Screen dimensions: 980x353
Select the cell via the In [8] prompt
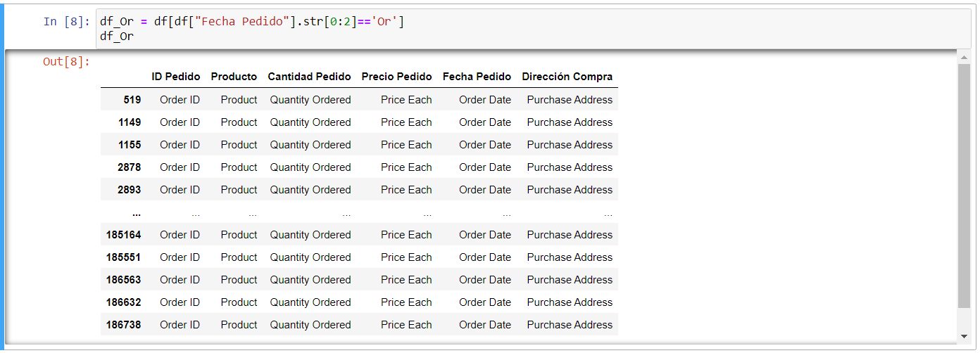click(x=66, y=21)
